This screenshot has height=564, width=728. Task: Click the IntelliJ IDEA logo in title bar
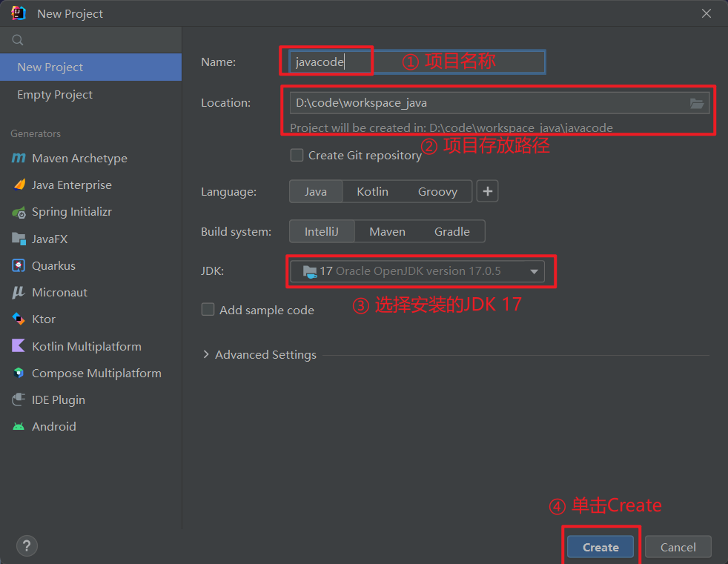click(18, 13)
